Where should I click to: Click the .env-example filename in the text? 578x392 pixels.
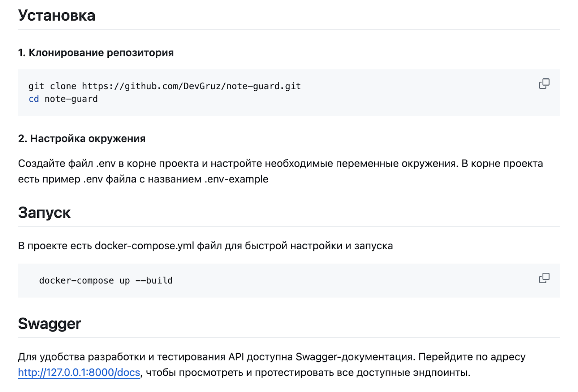[236, 179]
